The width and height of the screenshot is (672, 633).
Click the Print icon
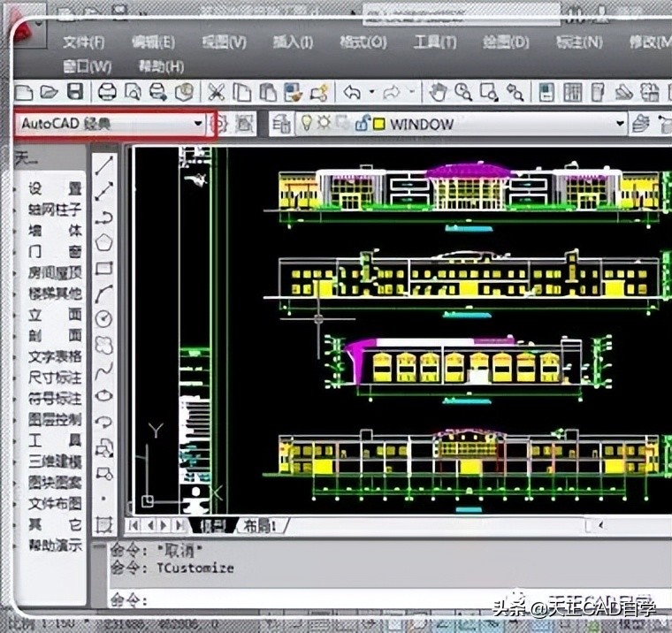[106, 91]
